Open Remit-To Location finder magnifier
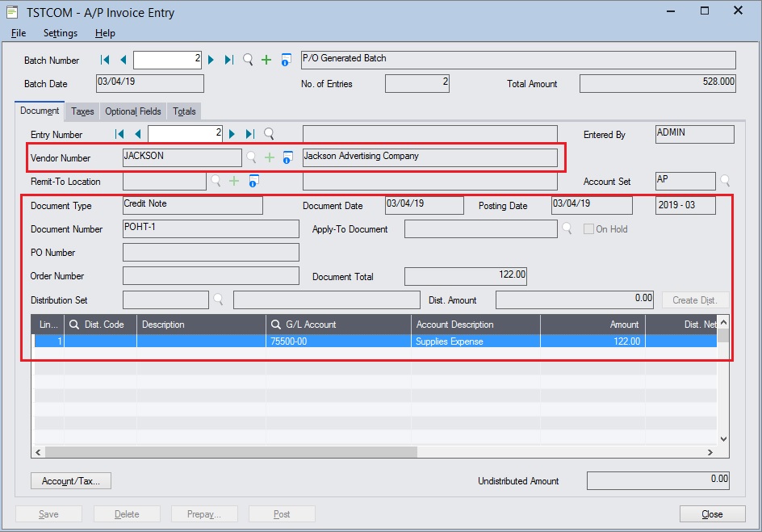The height and width of the screenshot is (532, 762). coord(216,181)
